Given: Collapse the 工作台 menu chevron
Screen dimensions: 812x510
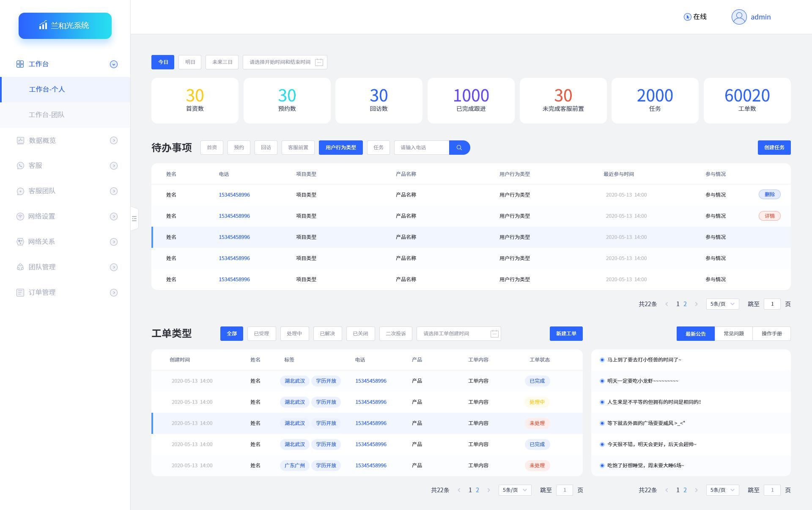Looking at the screenshot, I should click(114, 64).
